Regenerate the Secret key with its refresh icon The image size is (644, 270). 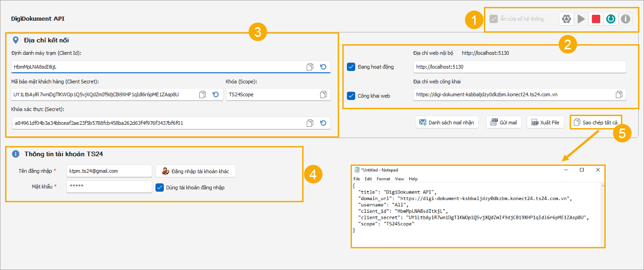click(323, 123)
